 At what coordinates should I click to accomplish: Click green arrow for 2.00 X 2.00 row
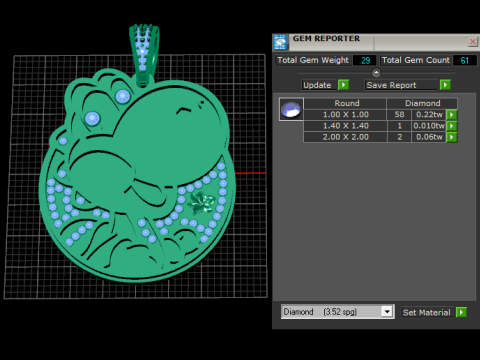pyautogui.click(x=452, y=137)
